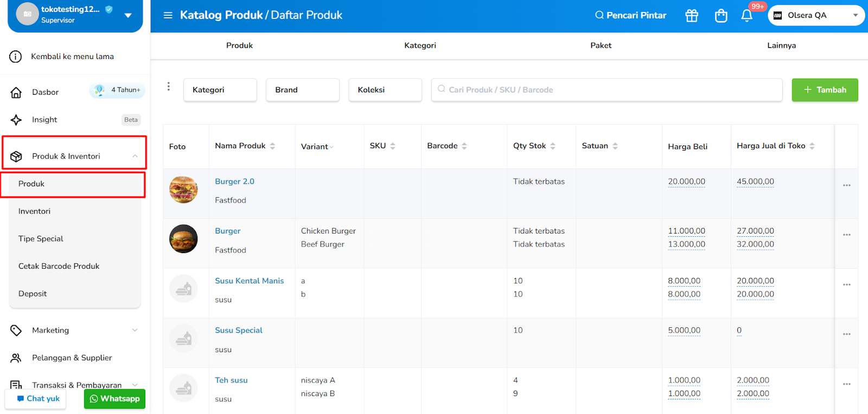The height and width of the screenshot is (414, 868).
Task: Click the three-dot options beside Kategori filter
Action: pyautogui.click(x=169, y=87)
